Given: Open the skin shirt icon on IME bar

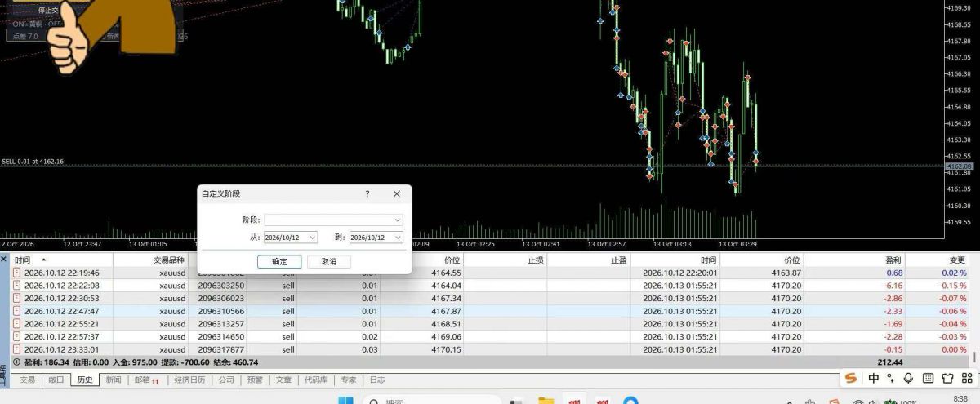Looking at the screenshot, I should (x=947, y=378).
